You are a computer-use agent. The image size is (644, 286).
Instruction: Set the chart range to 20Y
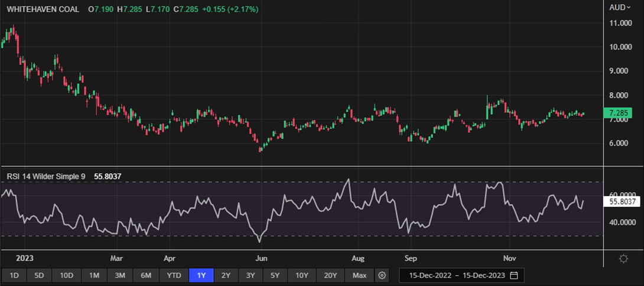tap(330, 275)
